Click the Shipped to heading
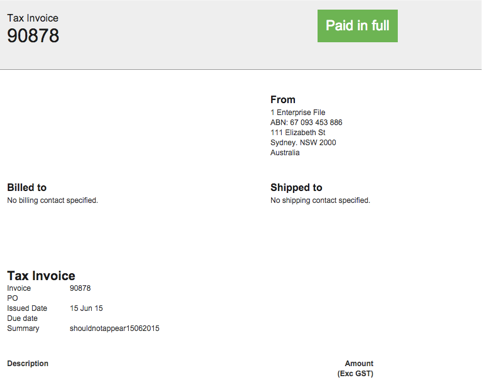482x382 pixels. click(x=296, y=187)
